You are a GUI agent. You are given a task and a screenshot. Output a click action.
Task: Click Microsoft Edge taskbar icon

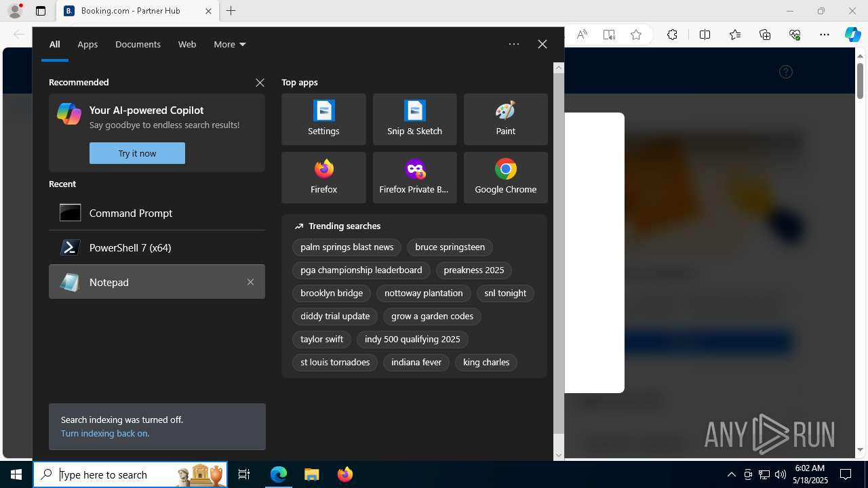279,474
